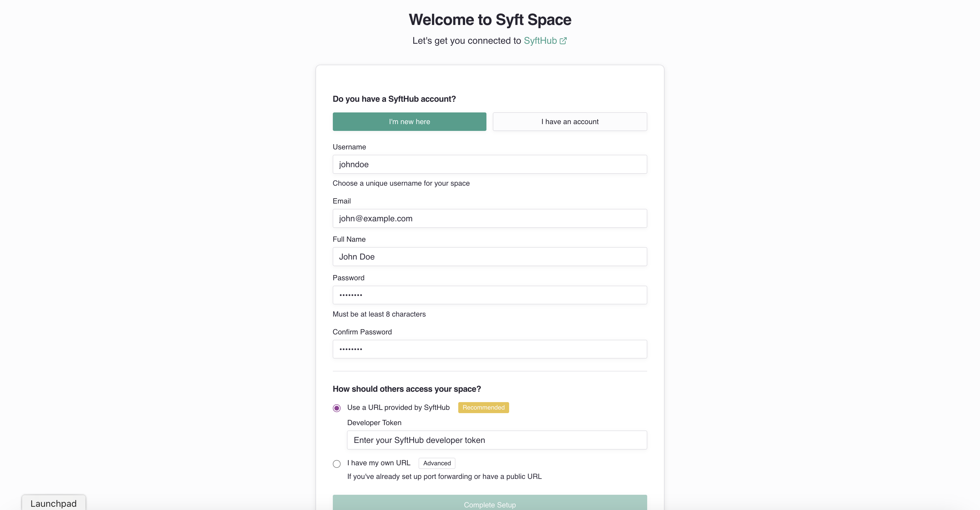Select "I have my own URL" radio
This screenshot has width=980, height=510.
point(337,464)
